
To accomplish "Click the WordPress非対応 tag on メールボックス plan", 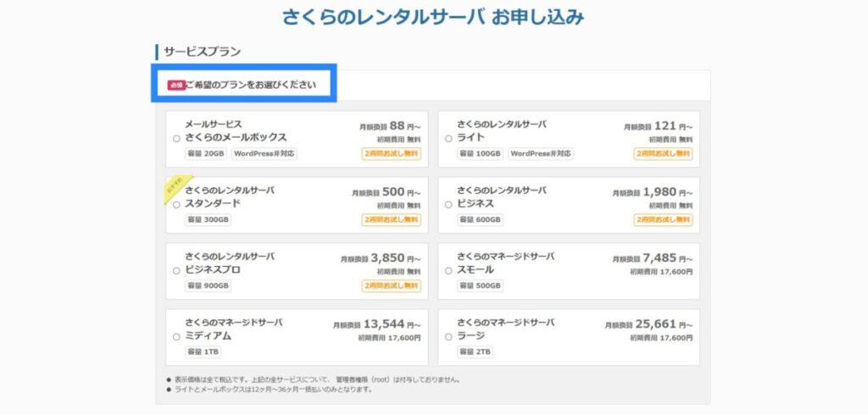I will 264,154.
